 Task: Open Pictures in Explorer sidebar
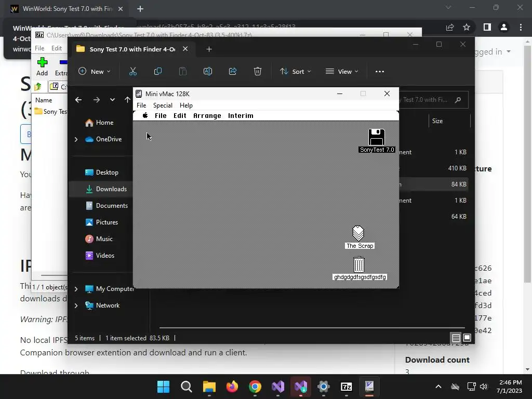pos(102,222)
